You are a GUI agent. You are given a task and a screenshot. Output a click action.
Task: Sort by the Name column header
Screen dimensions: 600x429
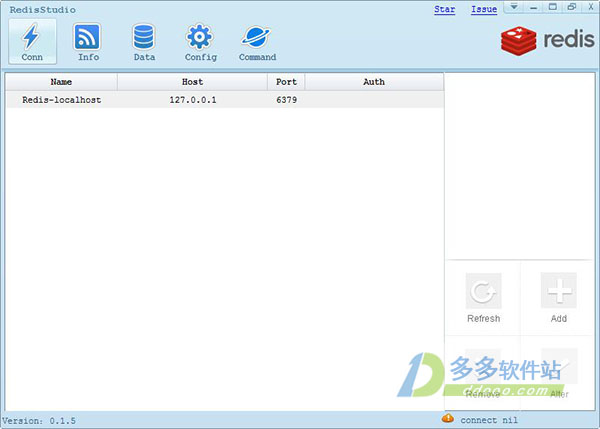[61, 82]
